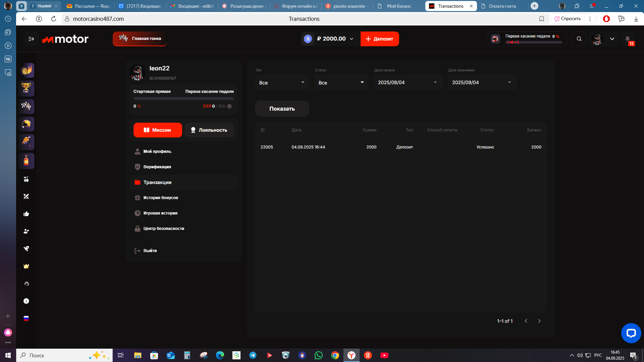The width and height of the screenshot is (644, 362).
Task: Click the crown icon in sidebar
Action: click(x=26, y=266)
